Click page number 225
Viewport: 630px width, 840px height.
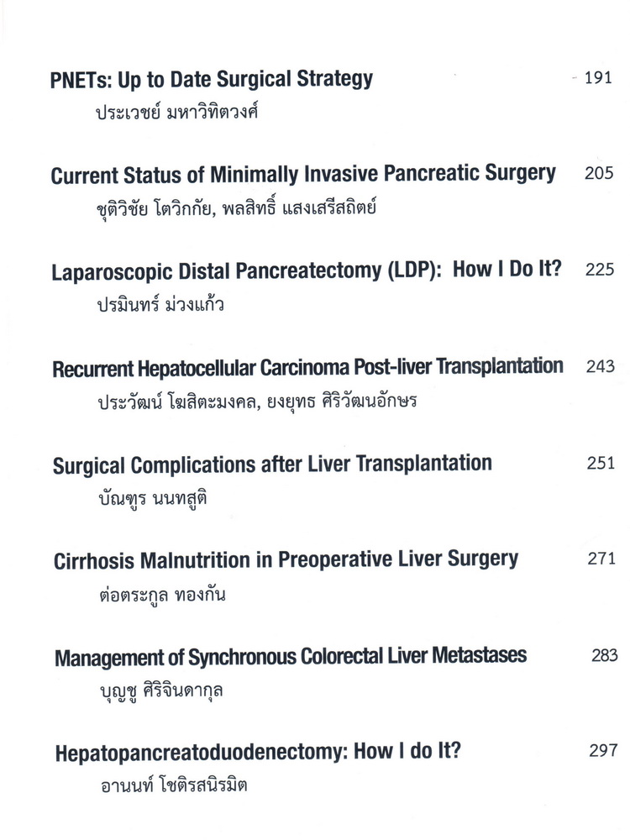(x=600, y=269)
